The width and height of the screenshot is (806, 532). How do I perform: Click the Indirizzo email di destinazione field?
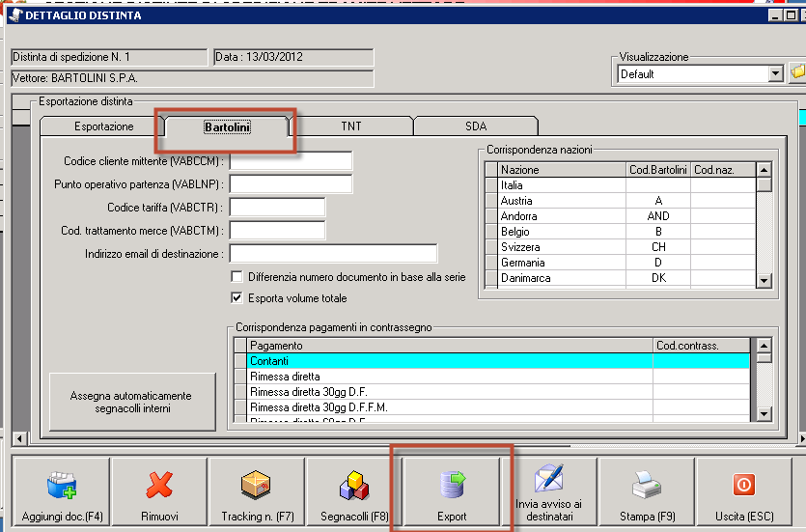[x=333, y=253]
